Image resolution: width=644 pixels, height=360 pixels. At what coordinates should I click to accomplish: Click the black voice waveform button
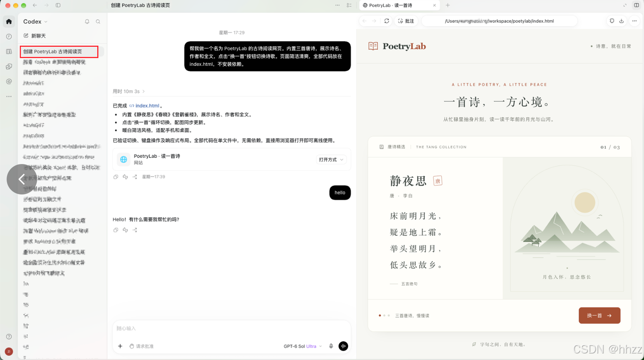point(343,346)
